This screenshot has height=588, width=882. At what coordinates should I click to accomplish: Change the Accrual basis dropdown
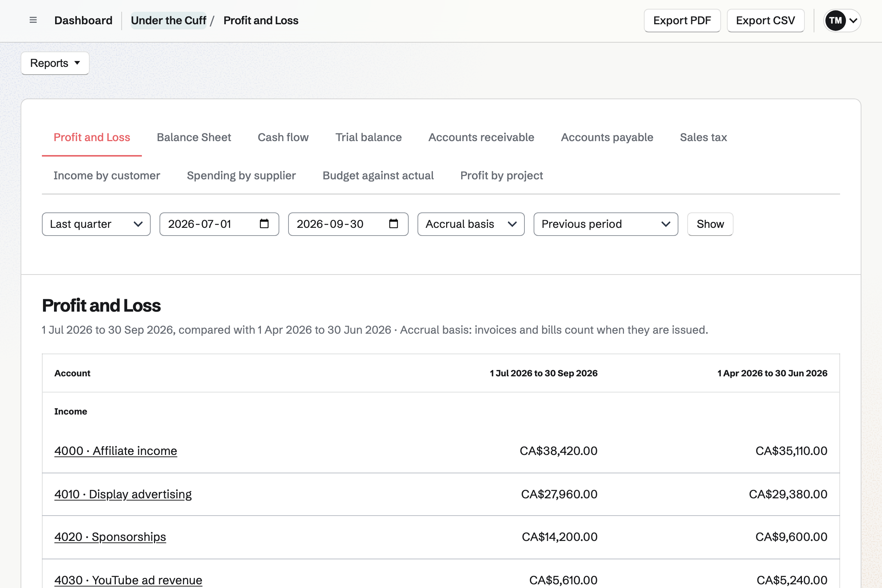(471, 224)
